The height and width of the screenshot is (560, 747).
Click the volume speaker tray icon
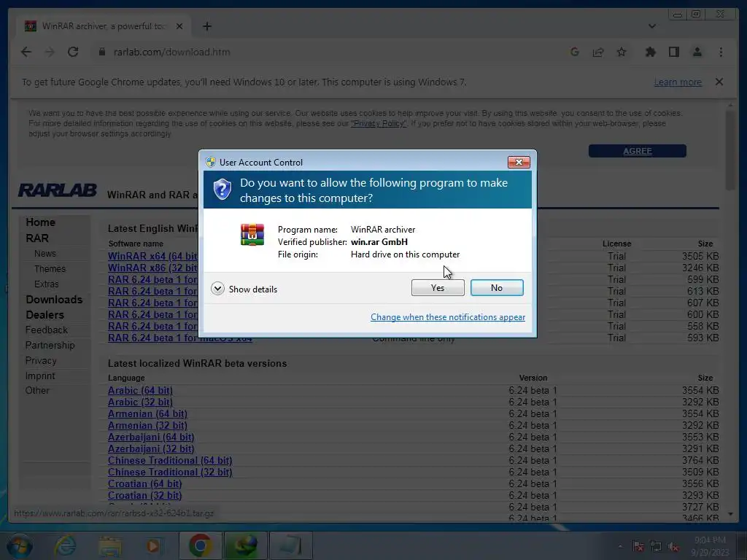(x=673, y=547)
